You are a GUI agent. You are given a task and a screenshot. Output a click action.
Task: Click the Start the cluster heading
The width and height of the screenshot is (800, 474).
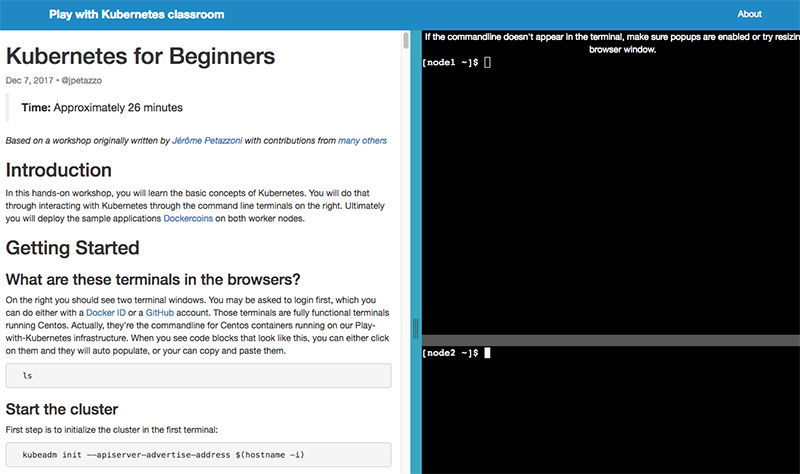click(62, 409)
